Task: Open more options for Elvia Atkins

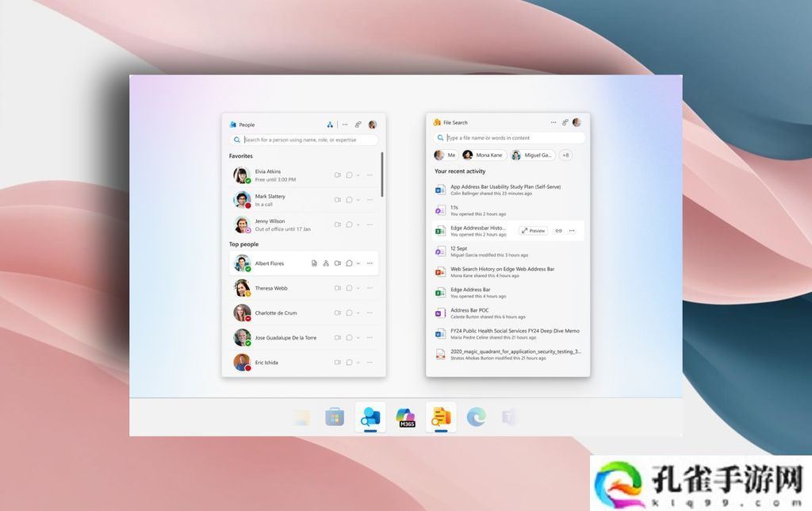Action: point(370,175)
